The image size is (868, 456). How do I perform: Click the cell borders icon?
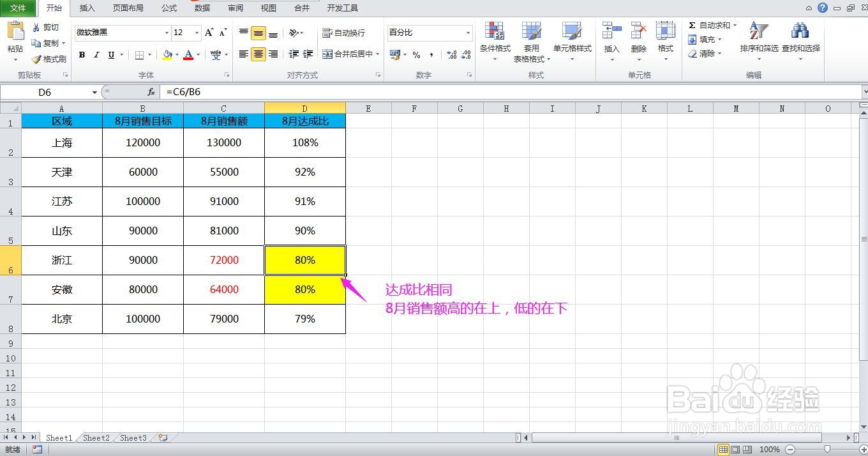coord(140,55)
